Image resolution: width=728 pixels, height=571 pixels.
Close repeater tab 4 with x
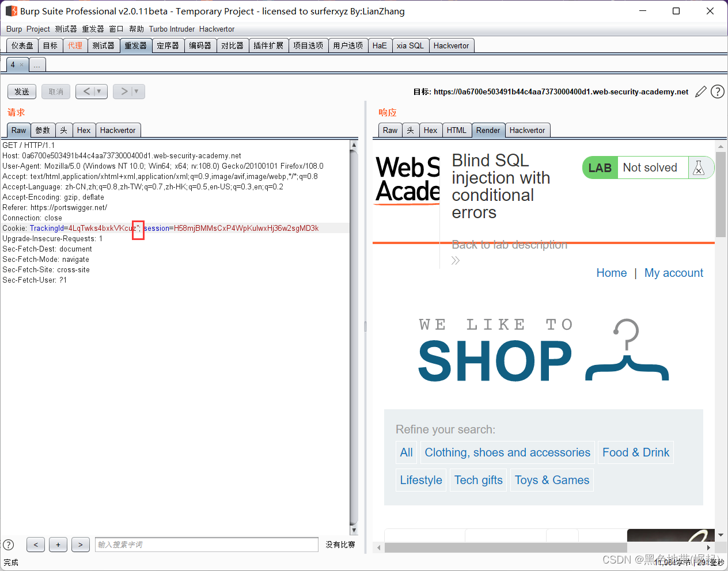pos(22,64)
